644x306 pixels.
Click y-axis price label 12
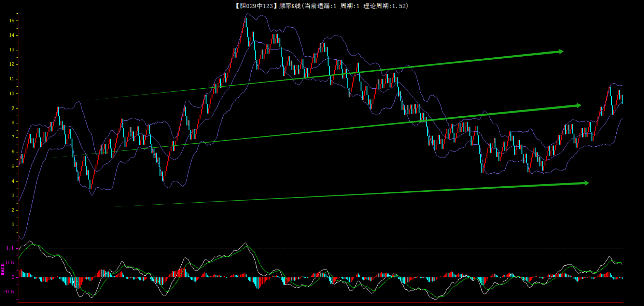[12, 64]
